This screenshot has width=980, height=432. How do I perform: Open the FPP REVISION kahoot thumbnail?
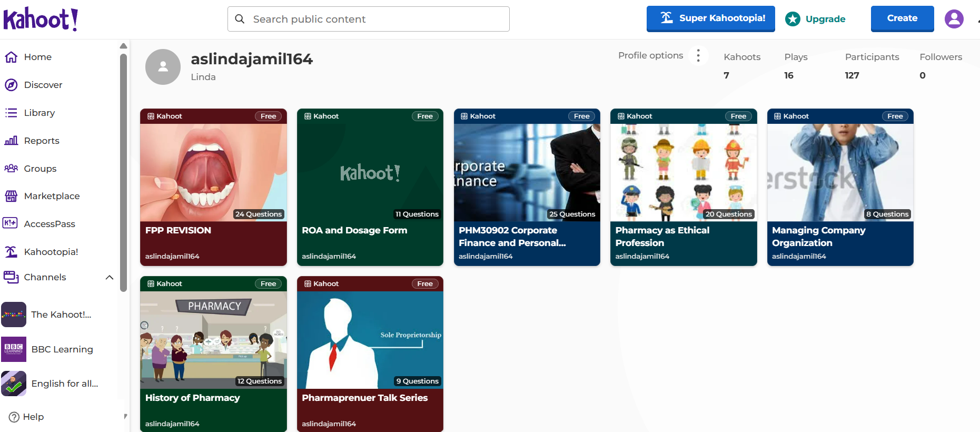coord(213,172)
